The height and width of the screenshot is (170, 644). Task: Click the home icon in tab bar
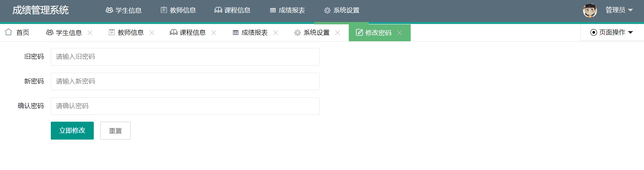[9, 32]
